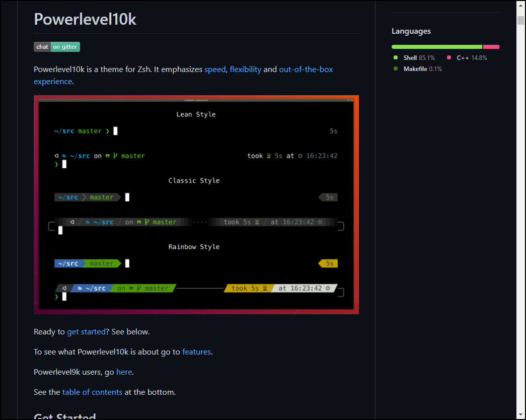Click the chat on gitter badge
Viewport: 526px width, 420px height.
click(x=57, y=47)
